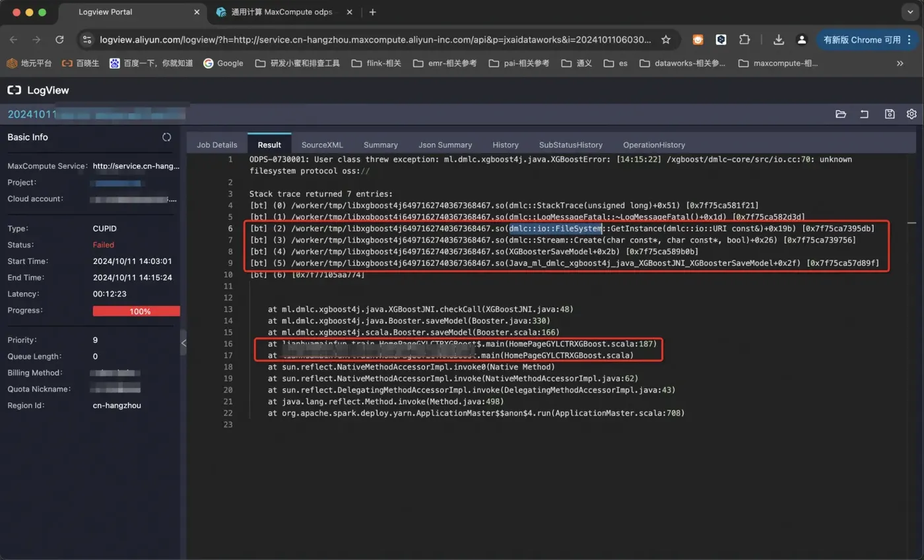
Task: Click the Start Time value 14:03:01
Action: click(x=133, y=261)
